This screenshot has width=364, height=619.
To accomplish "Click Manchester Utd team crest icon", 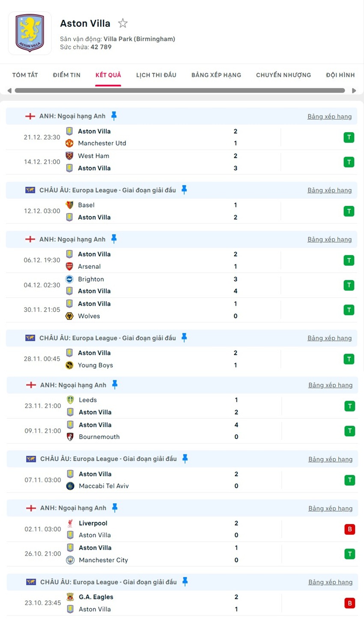I will 69,143.
